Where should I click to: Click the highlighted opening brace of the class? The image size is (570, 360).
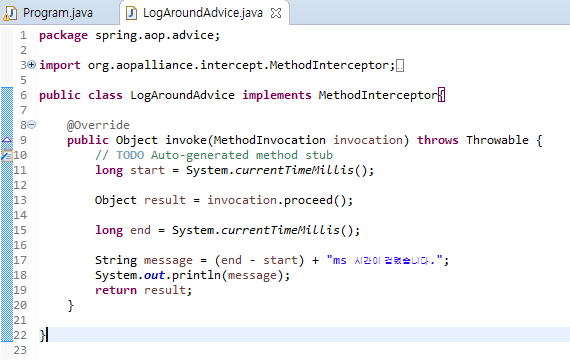(441, 95)
